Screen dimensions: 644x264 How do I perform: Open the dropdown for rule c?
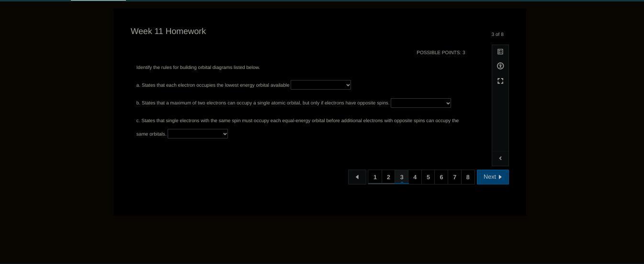point(197,134)
